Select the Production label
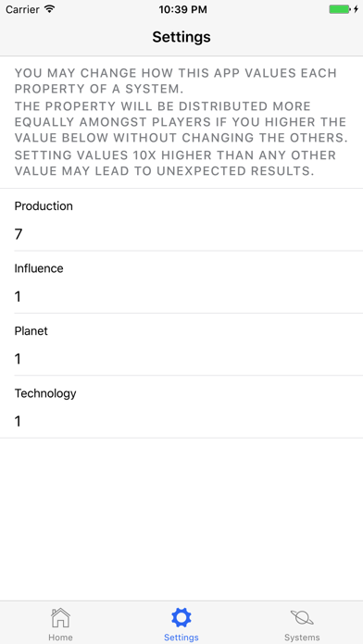Screen dimensions: 363x644 coord(44,206)
